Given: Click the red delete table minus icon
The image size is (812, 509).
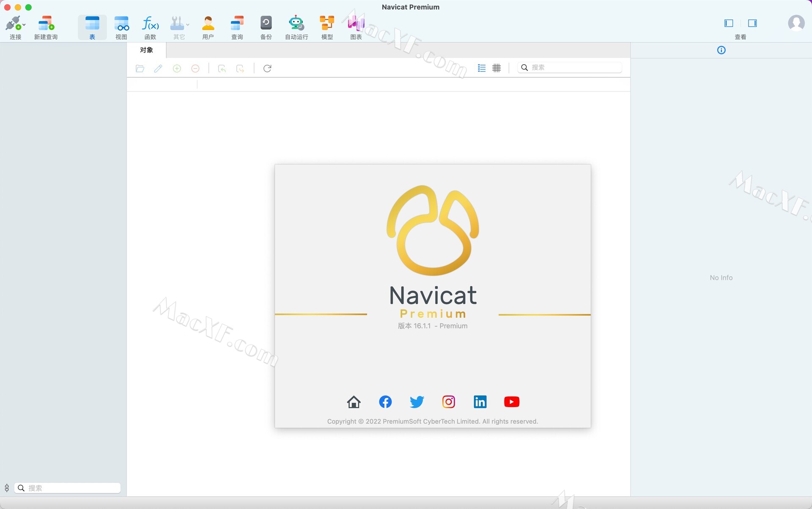Looking at the screenshot, I should tap(195, 69).
